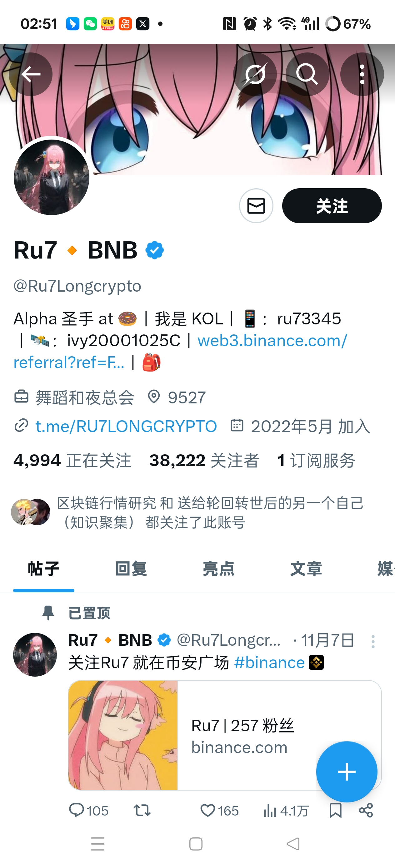Open the three-dot overflow menu in header
The width and height of the screenshot is (395, 868).
pyautogui.click(x=362, y=74)
